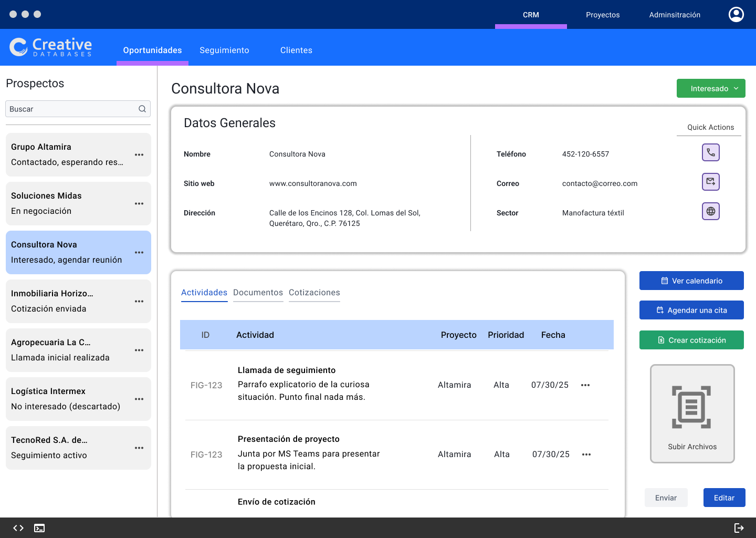The width and height of the screenshot is (756, 538).
Task: Open options menu for Grupo Altamira
Action: click(139, 155)
